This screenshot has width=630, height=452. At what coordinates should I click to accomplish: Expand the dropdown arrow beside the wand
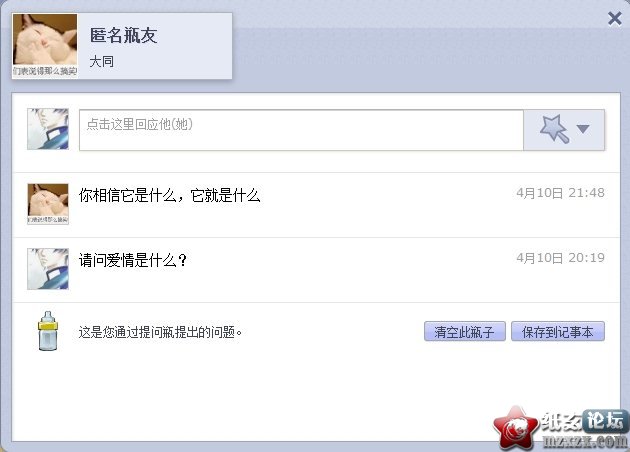point(583,129)
